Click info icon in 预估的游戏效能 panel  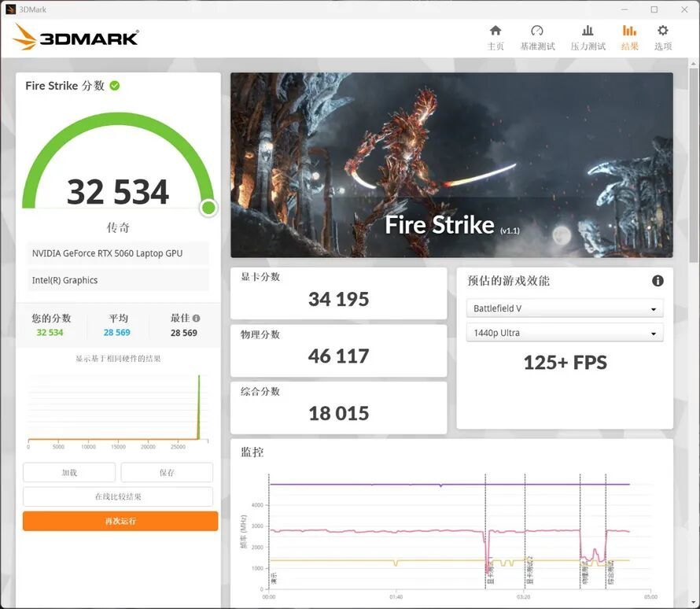[658, 280]
